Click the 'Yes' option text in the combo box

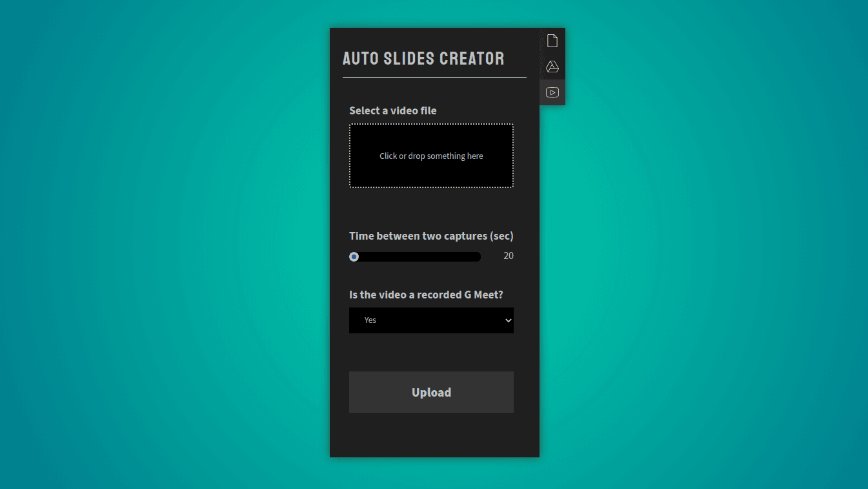pos(370,320)
